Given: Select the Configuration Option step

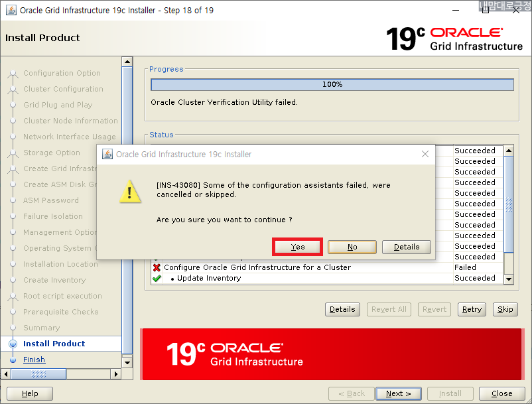Looking at the screenshot, I should click(x=62, y=73).
